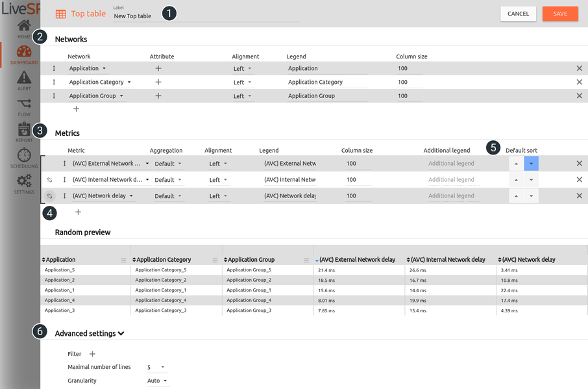588x389 pixels.
Task: Remove the Application Category network row
Action: (x=580, y=82)
